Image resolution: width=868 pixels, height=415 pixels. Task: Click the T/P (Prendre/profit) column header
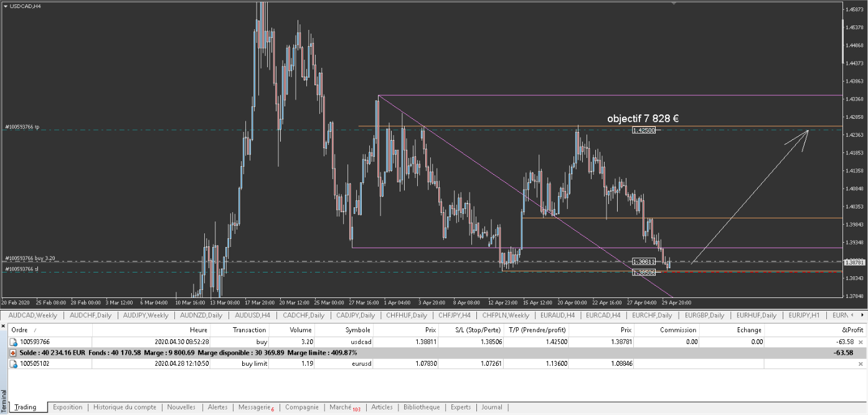coord(537,330)
